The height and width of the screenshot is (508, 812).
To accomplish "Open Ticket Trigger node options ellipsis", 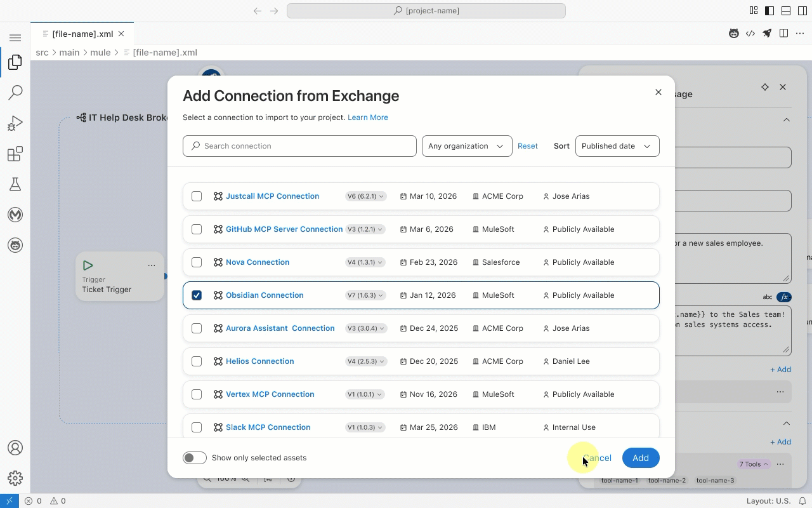I will [x=152, y=265].
